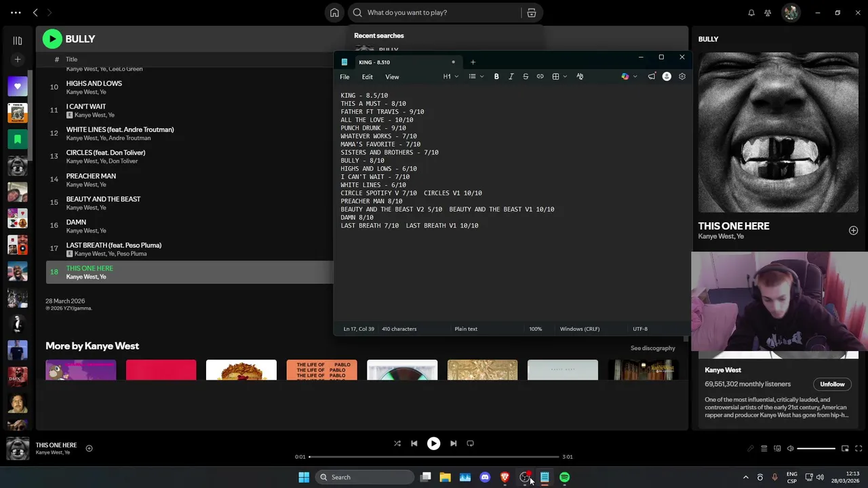Click the play/pause button in player bar
The height and width of the screenshot is (488, 868).
[x=433, y=443]
